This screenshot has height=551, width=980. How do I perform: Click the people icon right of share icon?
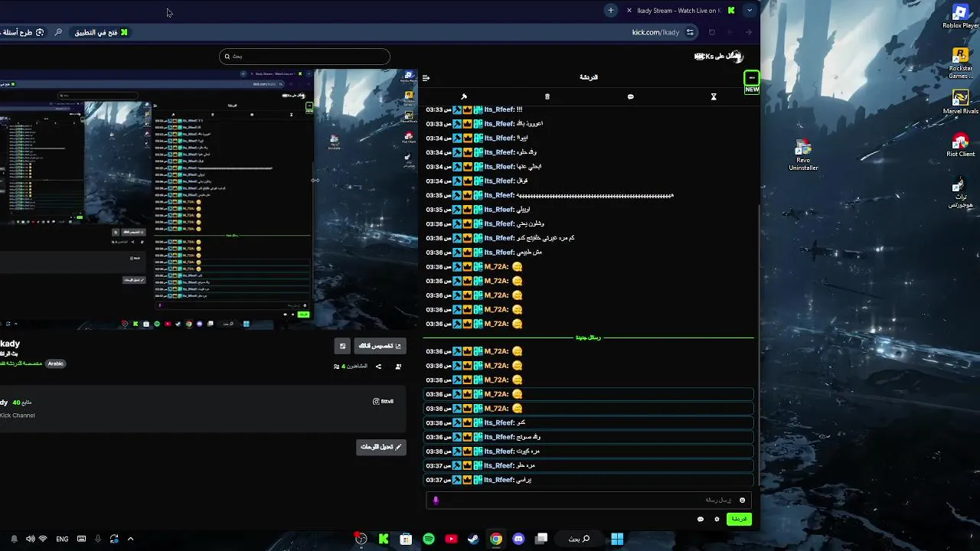[x=398, y=367]
